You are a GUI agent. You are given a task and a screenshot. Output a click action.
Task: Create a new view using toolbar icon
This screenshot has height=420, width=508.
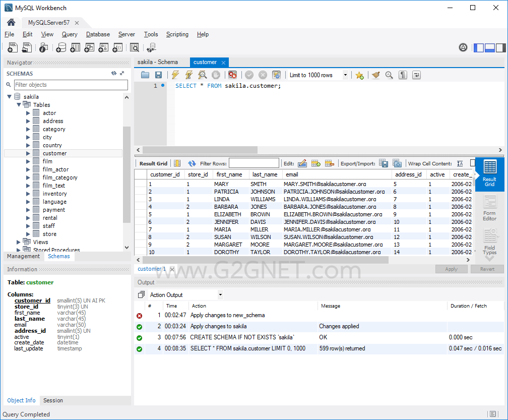[x=89, y=47]
